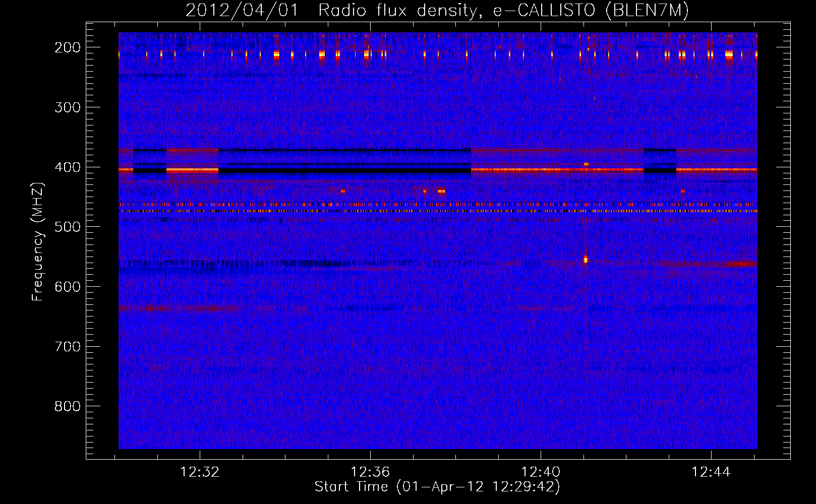Click the 12:40 time axis label

[541, 472]
